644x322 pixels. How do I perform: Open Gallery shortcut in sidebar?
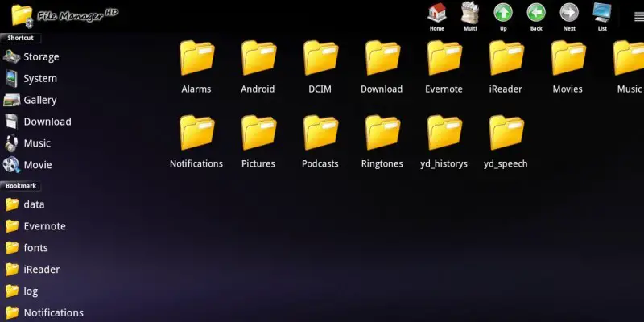coord(31,100)
